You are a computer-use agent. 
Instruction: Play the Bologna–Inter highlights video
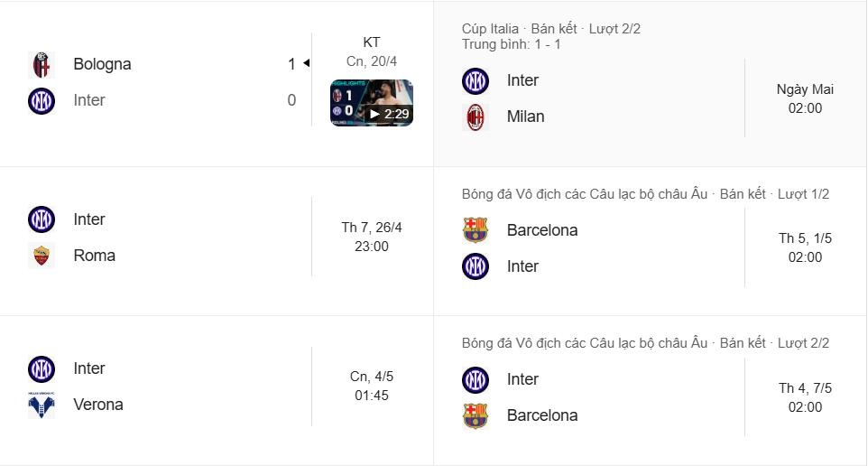pyautogui.click(x=371, y=102)
